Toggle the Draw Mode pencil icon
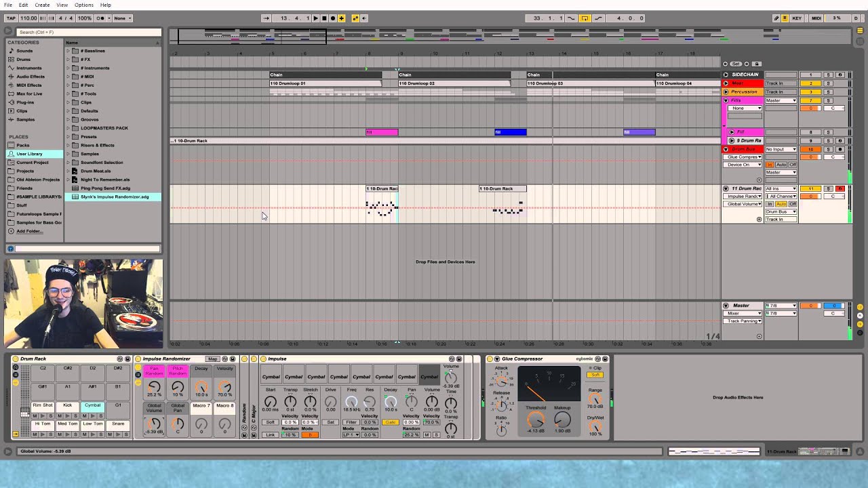 point(776,18)
